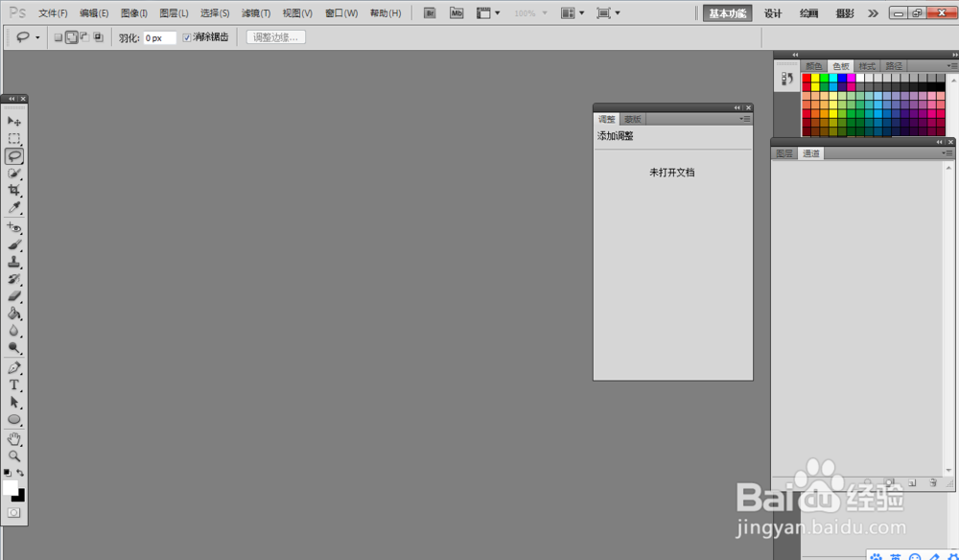The width and height of the screenshot is (959, 560).
Task: Pick the bright green swatch in the top row
Action: pos(825,78)
